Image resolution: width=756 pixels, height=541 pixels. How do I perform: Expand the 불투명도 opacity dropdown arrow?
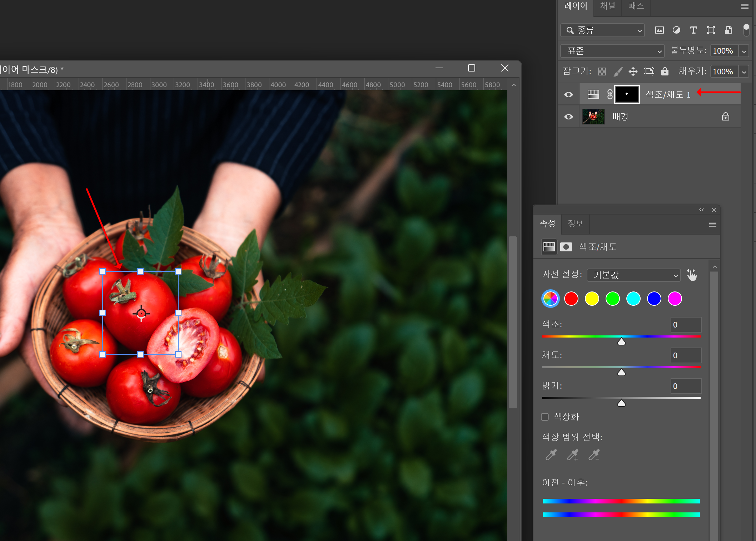tap(744, 51)
